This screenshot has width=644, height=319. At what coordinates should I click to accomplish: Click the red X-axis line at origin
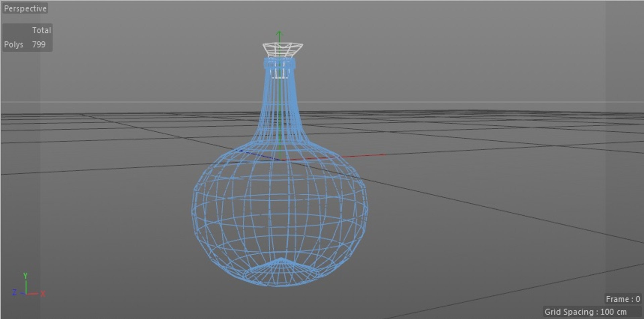[334, 157]
